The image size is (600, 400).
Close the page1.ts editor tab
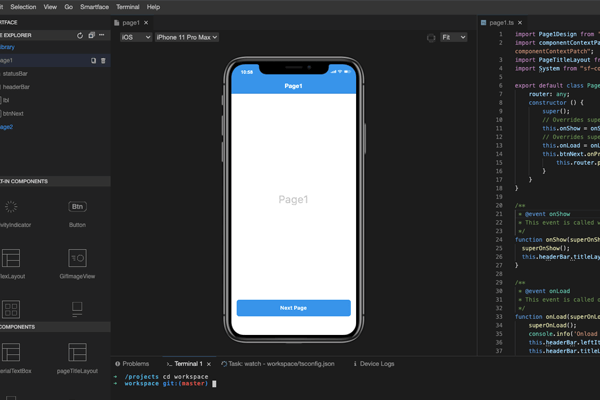(x=520, y=22)
